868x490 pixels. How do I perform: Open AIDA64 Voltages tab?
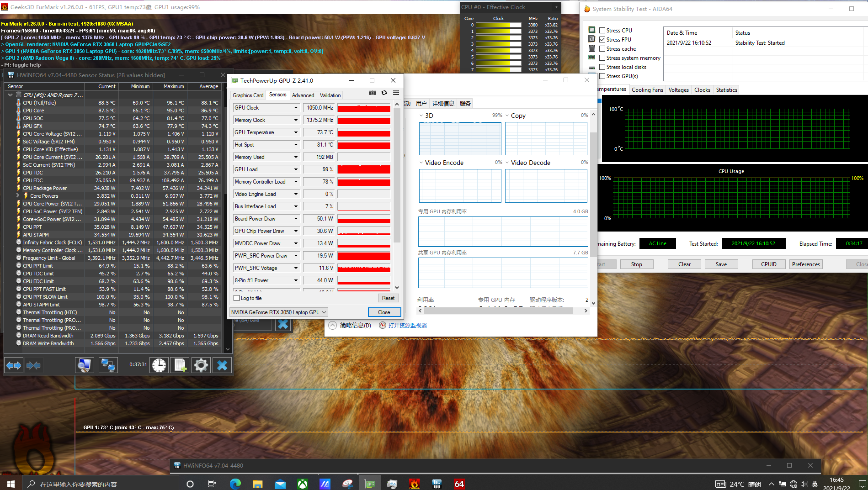coord(678,90)
